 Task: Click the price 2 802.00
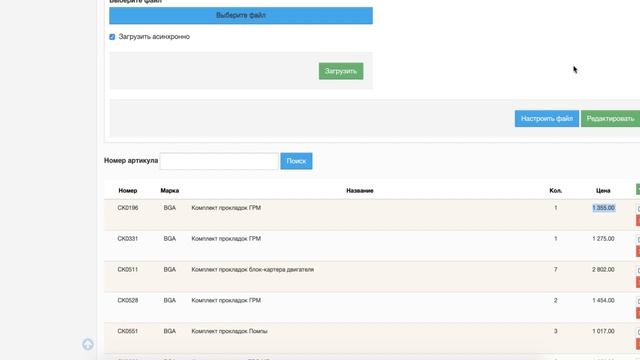click(x=603, y=269)
